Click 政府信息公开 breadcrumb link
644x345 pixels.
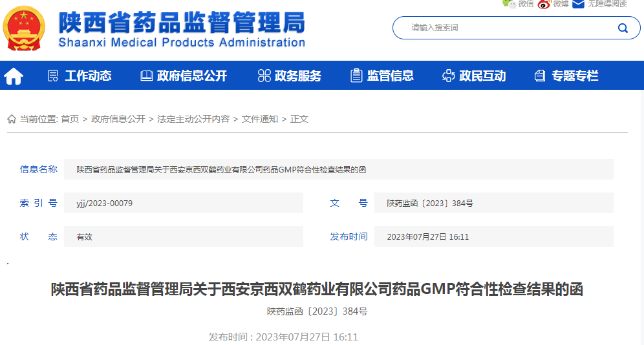click(118, 119)
